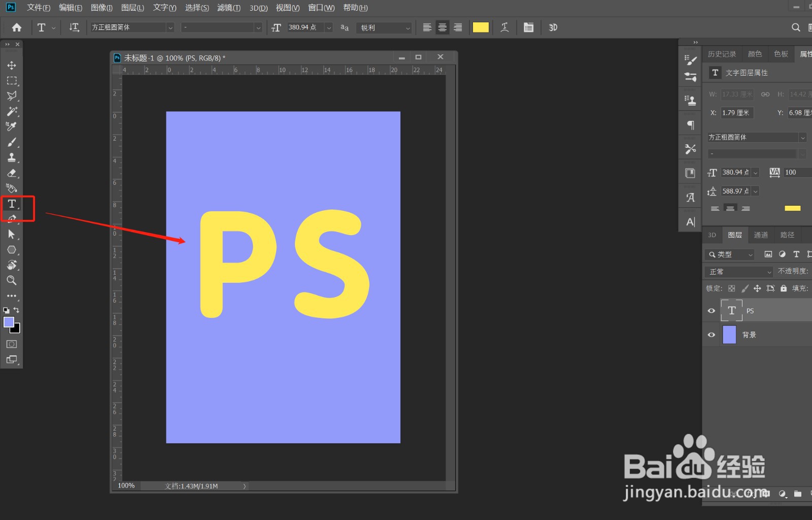Open the 文件 menu
This screenshot has height=520, width=812.
(39, 8)
